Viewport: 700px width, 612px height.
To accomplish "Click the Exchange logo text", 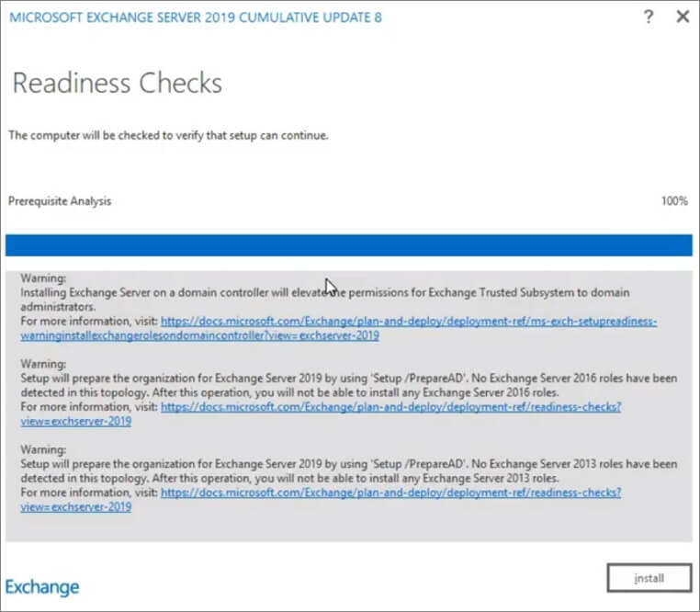I will coord(42,587).
